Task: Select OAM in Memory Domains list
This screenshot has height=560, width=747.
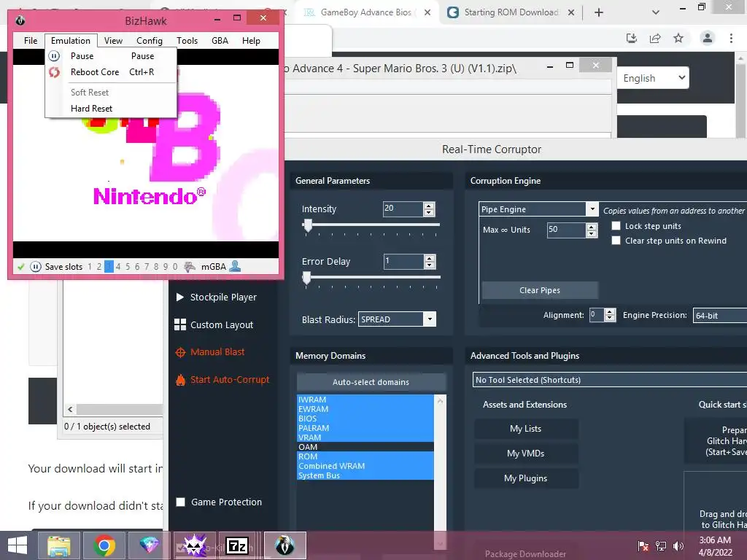Action: pos(365,447)
